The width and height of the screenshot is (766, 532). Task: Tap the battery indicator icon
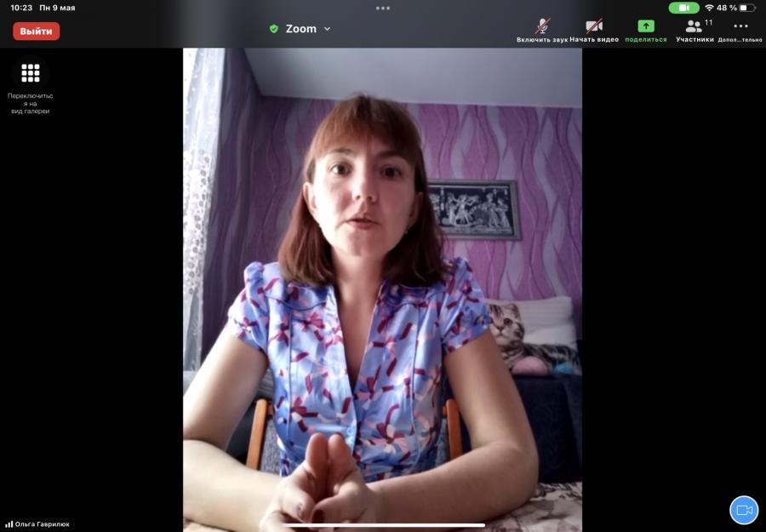tap(747, 8)
